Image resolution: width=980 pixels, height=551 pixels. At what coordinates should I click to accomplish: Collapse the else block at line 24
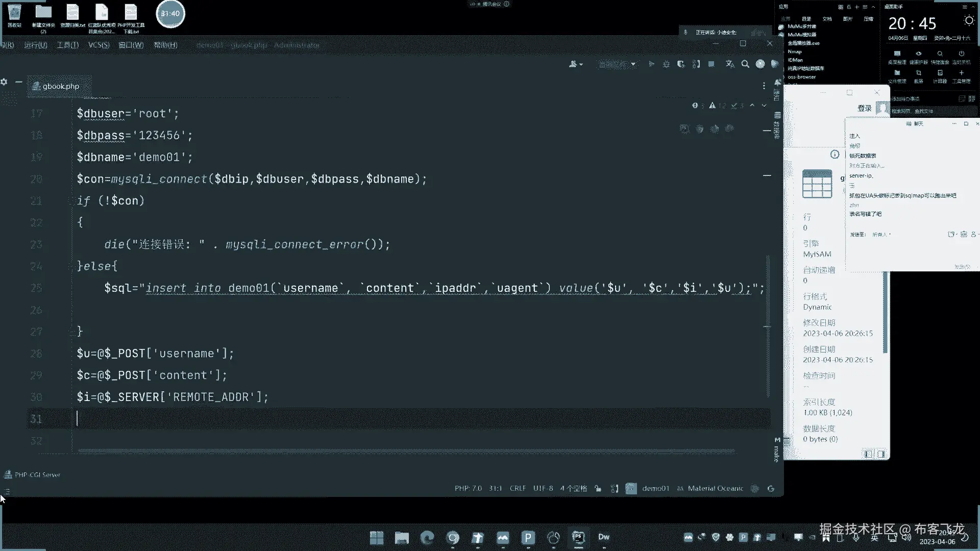point(72,266)
